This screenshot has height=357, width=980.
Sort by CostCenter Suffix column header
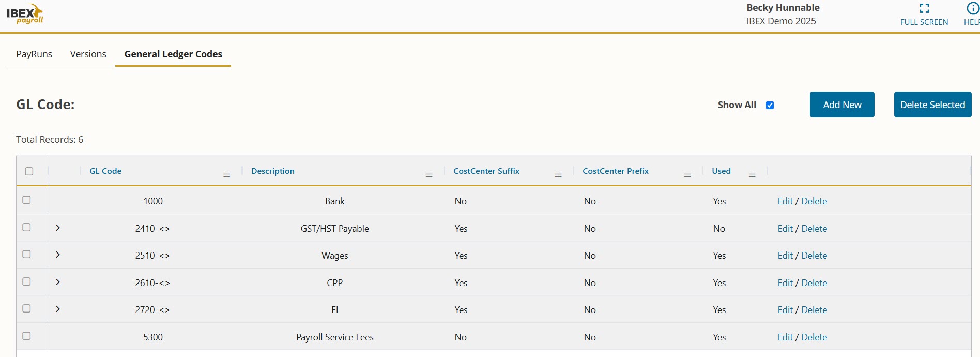click(x=486, y=171)
